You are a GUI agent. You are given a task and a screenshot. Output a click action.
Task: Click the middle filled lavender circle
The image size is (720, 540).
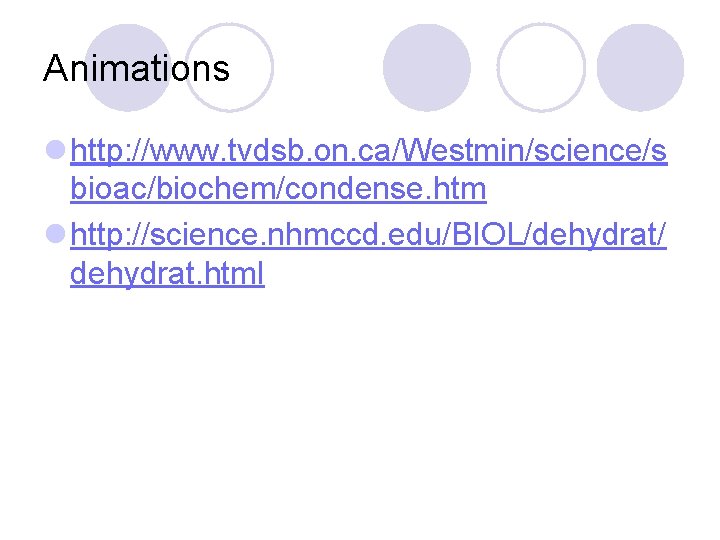[x=426, y=67]
